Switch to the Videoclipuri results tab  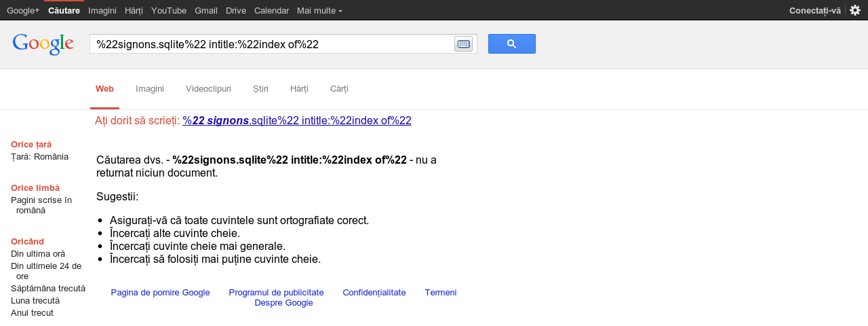pyautogui.click(x=208, y=89)
